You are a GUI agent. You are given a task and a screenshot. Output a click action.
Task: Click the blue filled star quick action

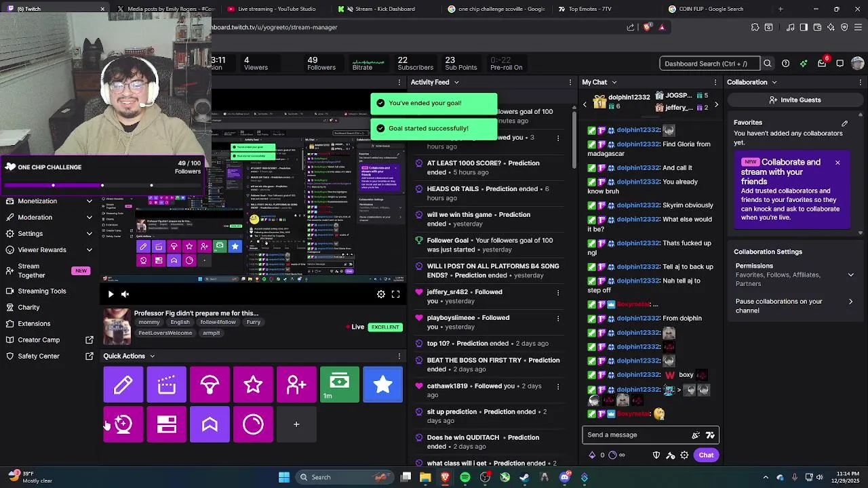click(x=382, y=385)
